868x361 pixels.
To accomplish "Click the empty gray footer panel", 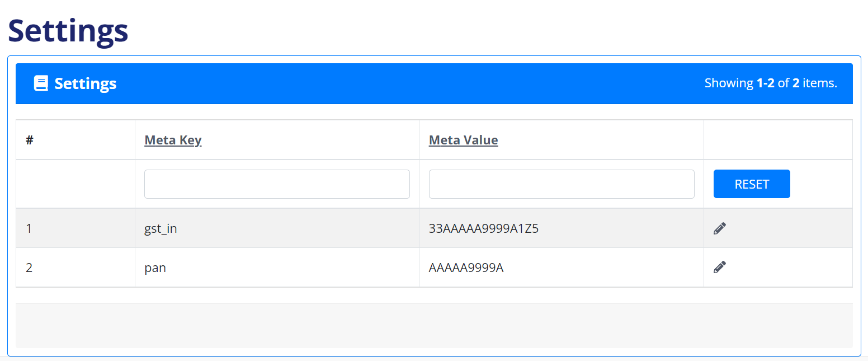I will point(434,325).
